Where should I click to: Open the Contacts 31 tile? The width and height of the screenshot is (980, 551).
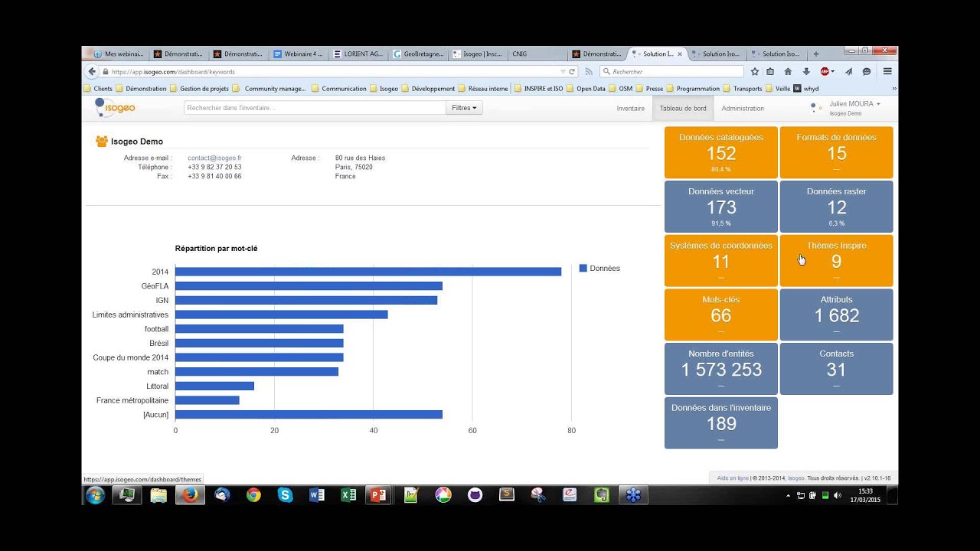(x=836, y=369)
